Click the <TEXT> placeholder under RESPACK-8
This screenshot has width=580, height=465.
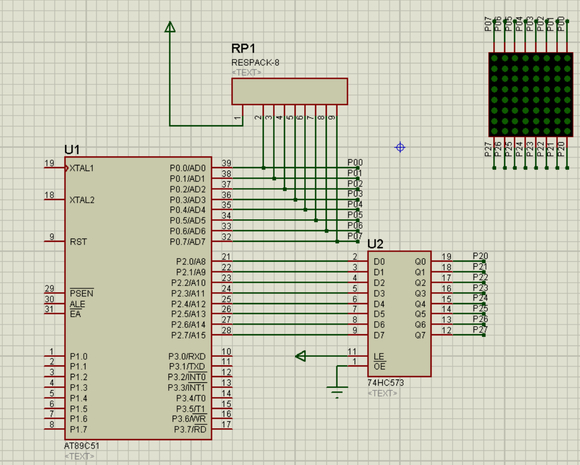point(246,73)
